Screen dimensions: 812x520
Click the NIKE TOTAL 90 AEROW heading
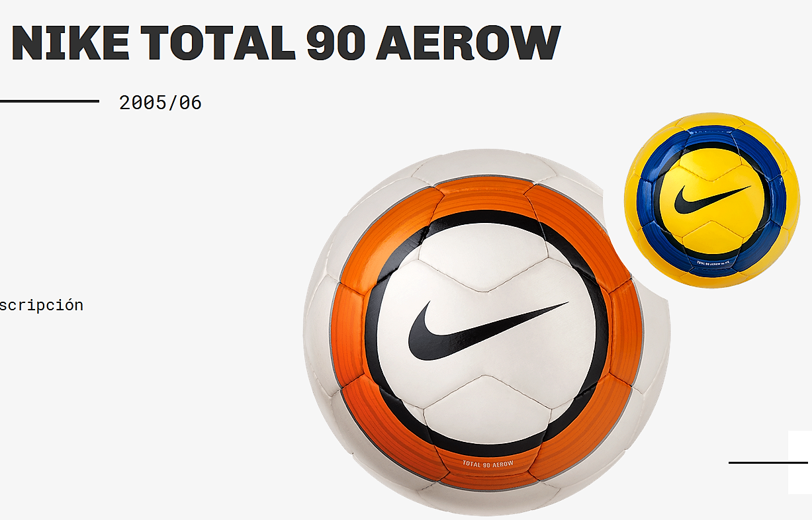(x=286, y=43)
